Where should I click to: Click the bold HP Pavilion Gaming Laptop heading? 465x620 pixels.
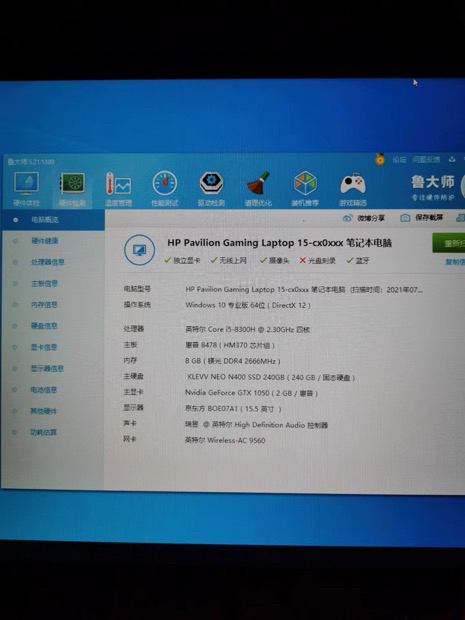[x=280, y=243]
